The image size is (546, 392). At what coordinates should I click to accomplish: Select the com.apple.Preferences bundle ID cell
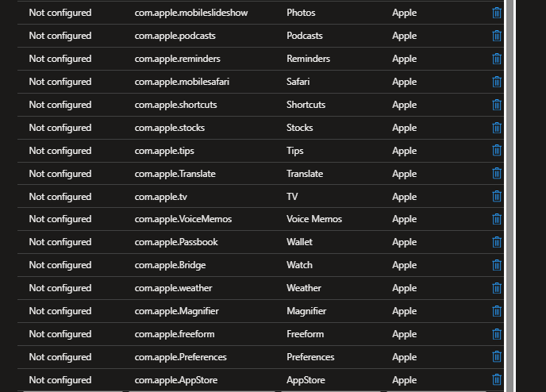point(180,357)
